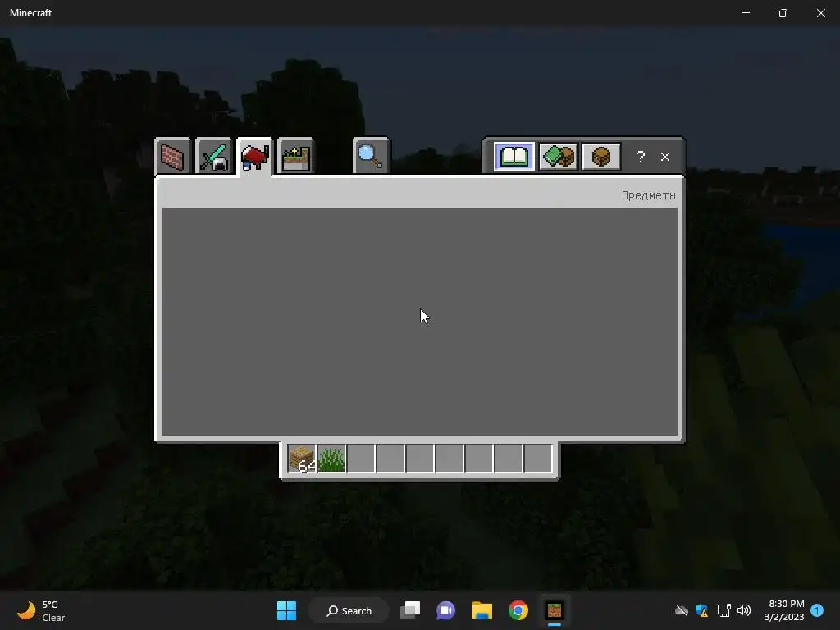Click the Предметы label
The width and height of the screenshot is (840, 630).
648,195
